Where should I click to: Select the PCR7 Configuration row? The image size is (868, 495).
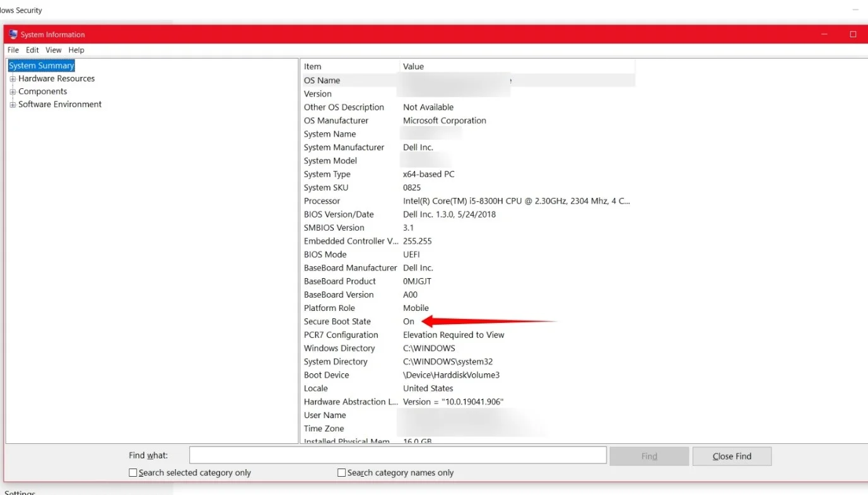468,335
